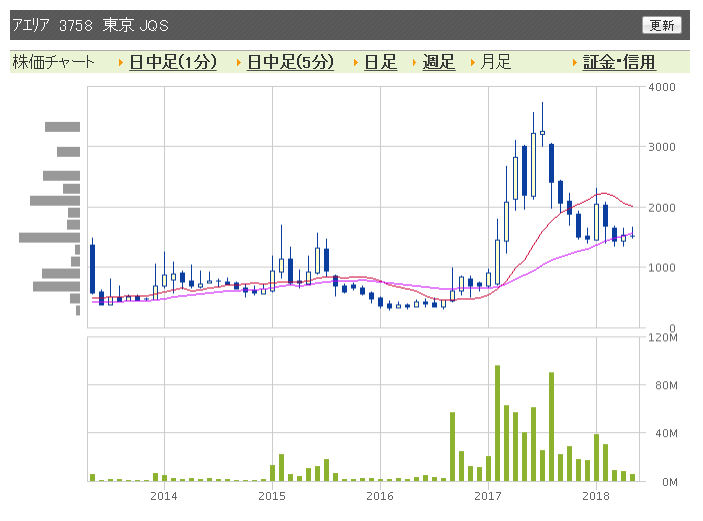This screenshot has width=703, height=521.
Task: Select the 月足 monthly chart tab
Action: point(495,62)
